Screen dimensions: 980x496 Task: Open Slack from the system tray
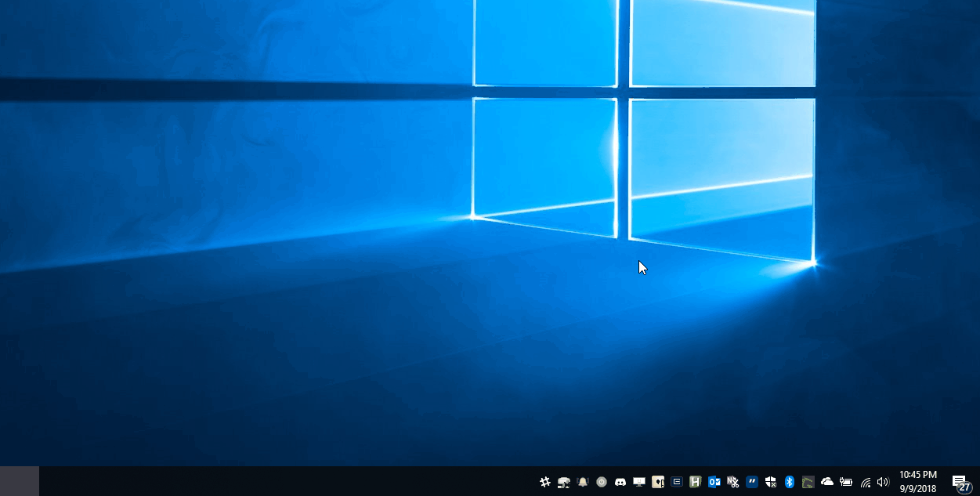click(x=545, y=482)
